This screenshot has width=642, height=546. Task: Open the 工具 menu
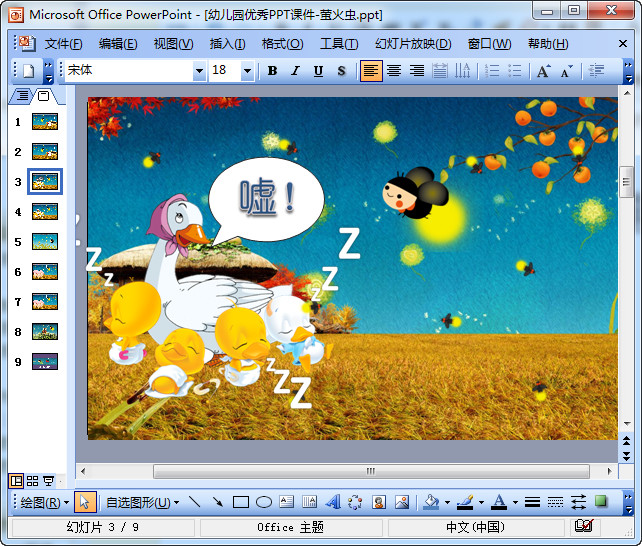(339, 44)
